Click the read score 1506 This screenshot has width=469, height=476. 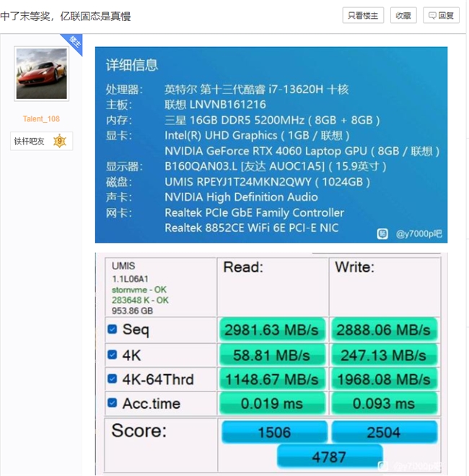point(274,432)
